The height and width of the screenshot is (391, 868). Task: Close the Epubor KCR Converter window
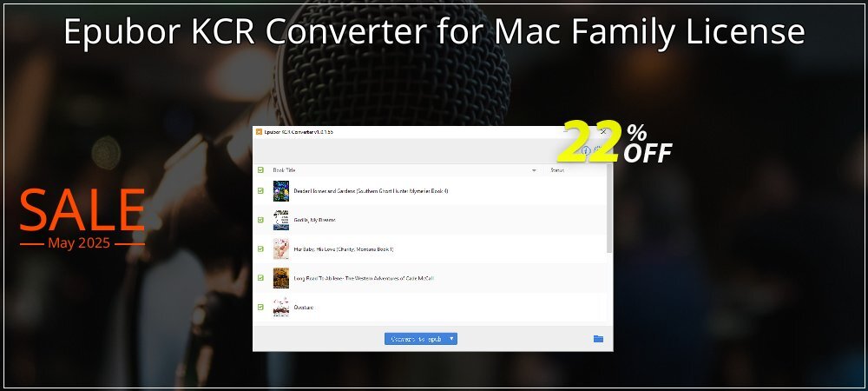[603, 132]
